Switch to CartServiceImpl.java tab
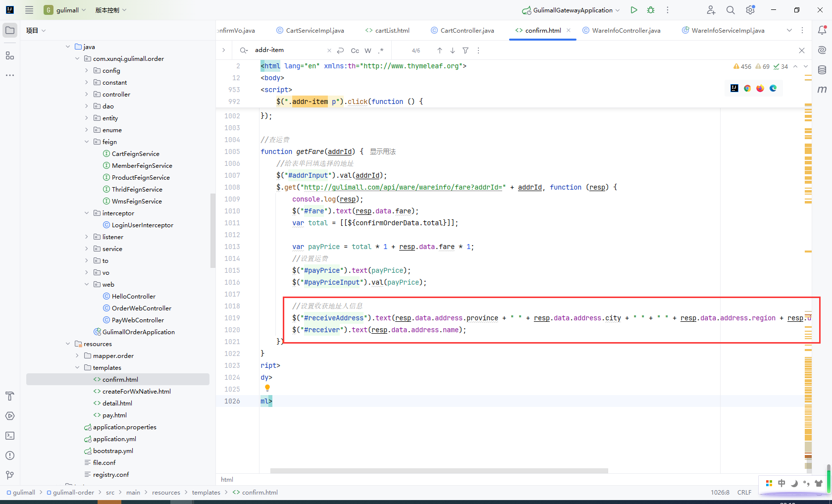This screenshot has height=504, width=832. pyautogui.click(x=310, y=30)
